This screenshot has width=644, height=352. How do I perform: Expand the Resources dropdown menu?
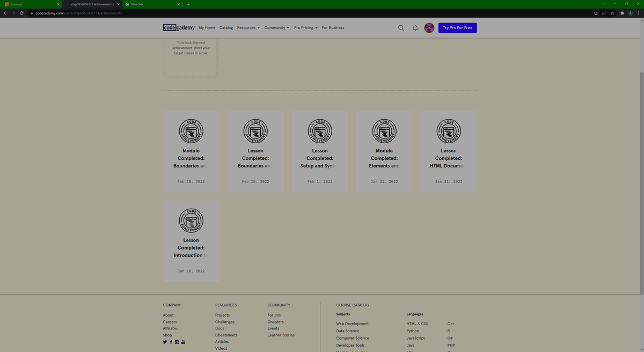[x=248, y=28]
